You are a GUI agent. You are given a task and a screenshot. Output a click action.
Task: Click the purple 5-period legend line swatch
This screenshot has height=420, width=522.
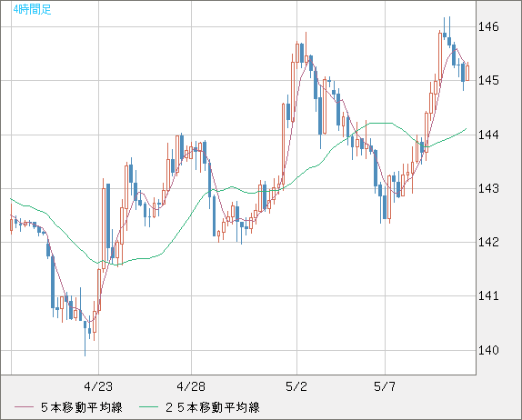coord(24,407)
